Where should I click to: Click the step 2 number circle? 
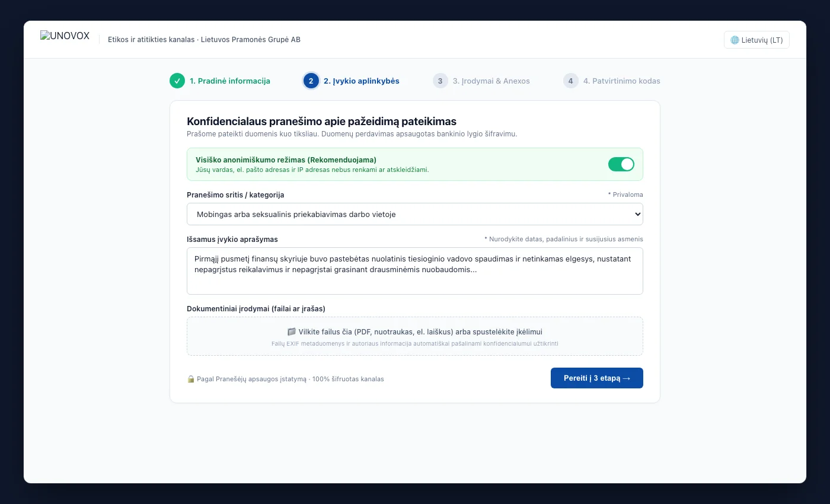click(x=311, y=81)
